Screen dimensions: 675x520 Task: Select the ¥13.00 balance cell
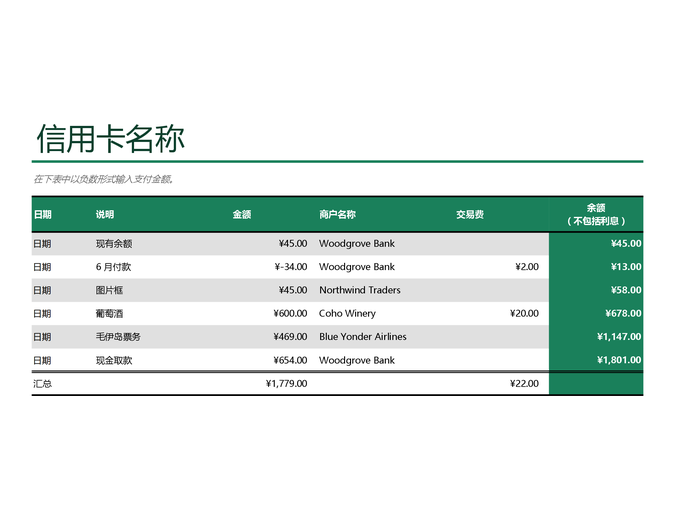pyautogui.click(x=626, y=267)
